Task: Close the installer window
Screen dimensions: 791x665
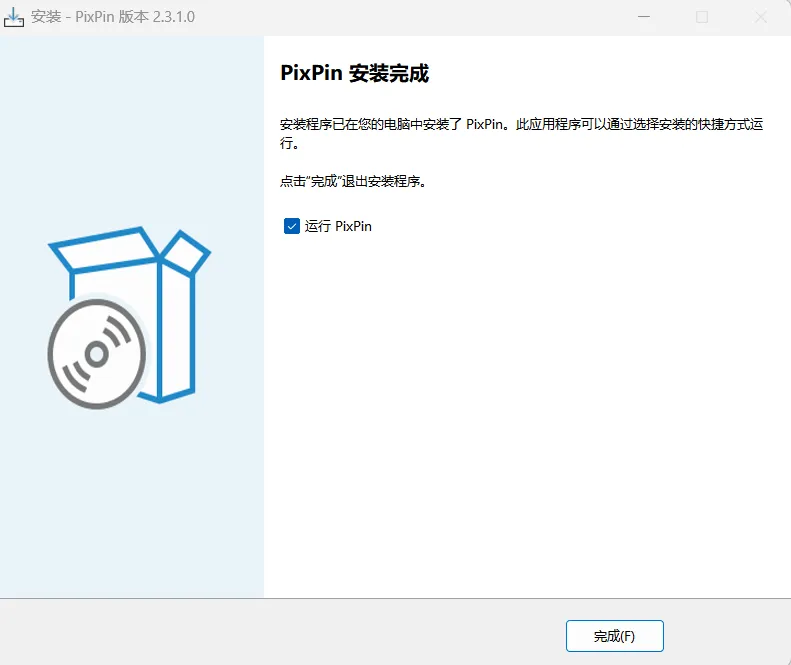Action: (761, 17)
